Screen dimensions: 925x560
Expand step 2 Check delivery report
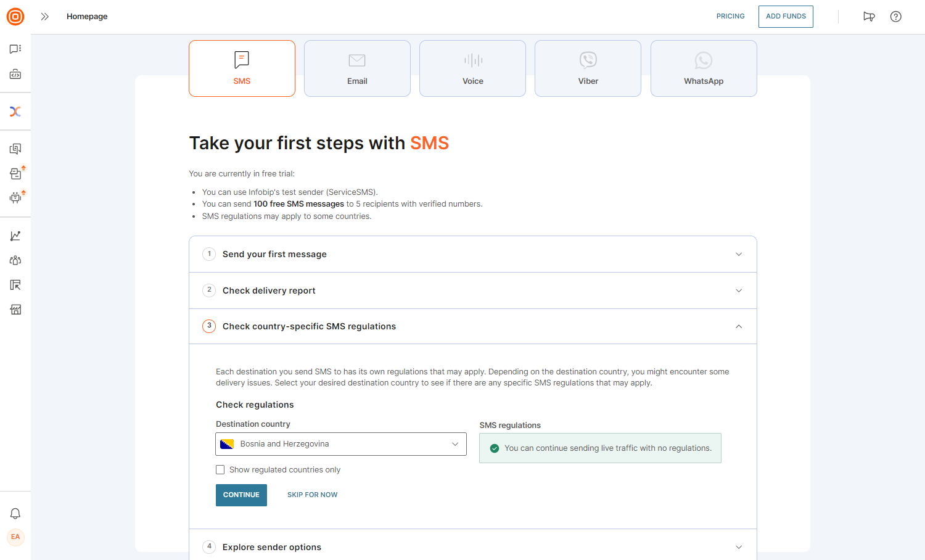[x=473, y=290]
